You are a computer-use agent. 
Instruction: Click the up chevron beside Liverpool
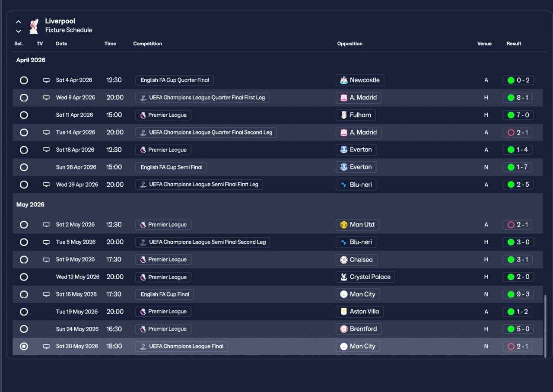(x=19, y=22)
